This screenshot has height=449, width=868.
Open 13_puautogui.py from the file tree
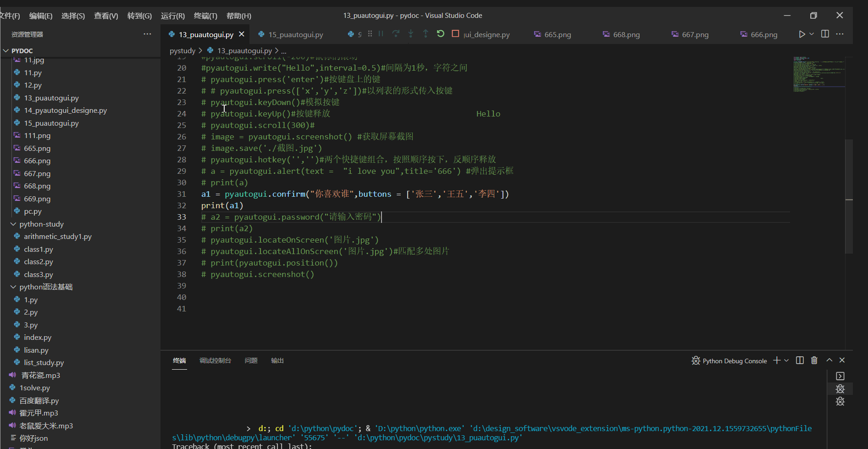(x=51, y=98)
